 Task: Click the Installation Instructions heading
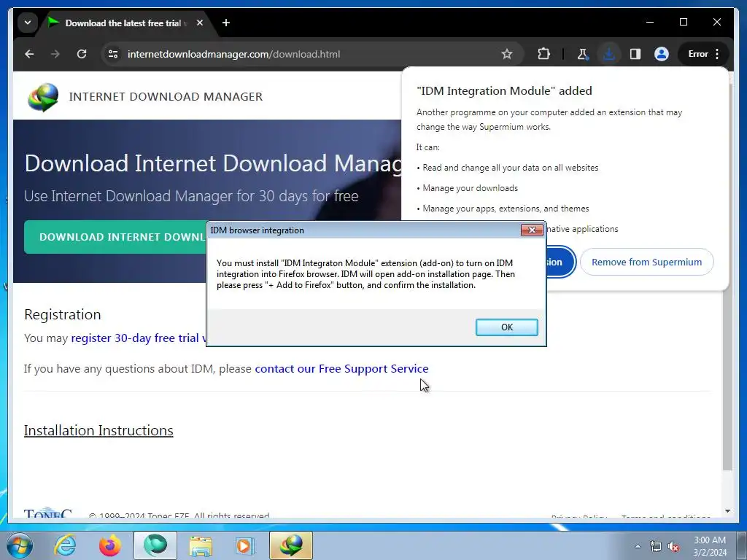tap(98, 430)
